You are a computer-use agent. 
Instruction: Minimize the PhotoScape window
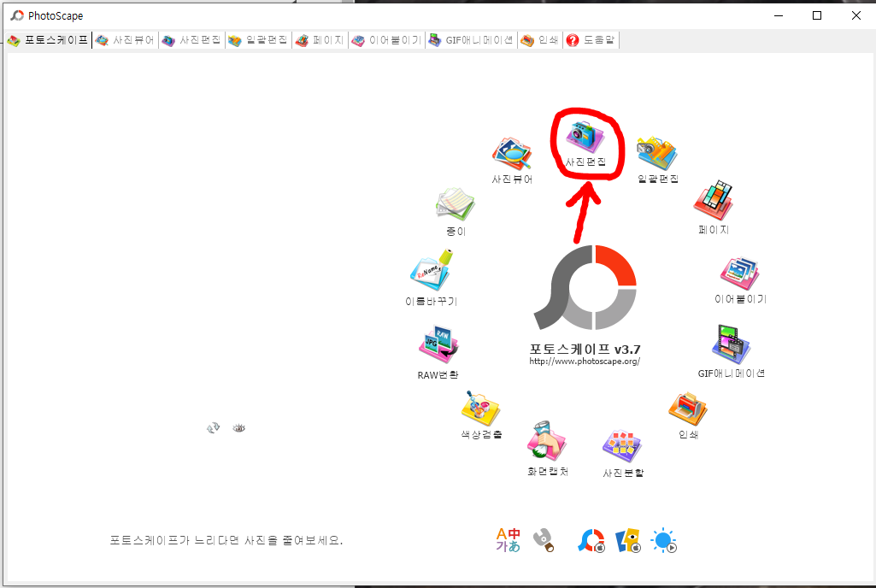click(x=779, y=15)
